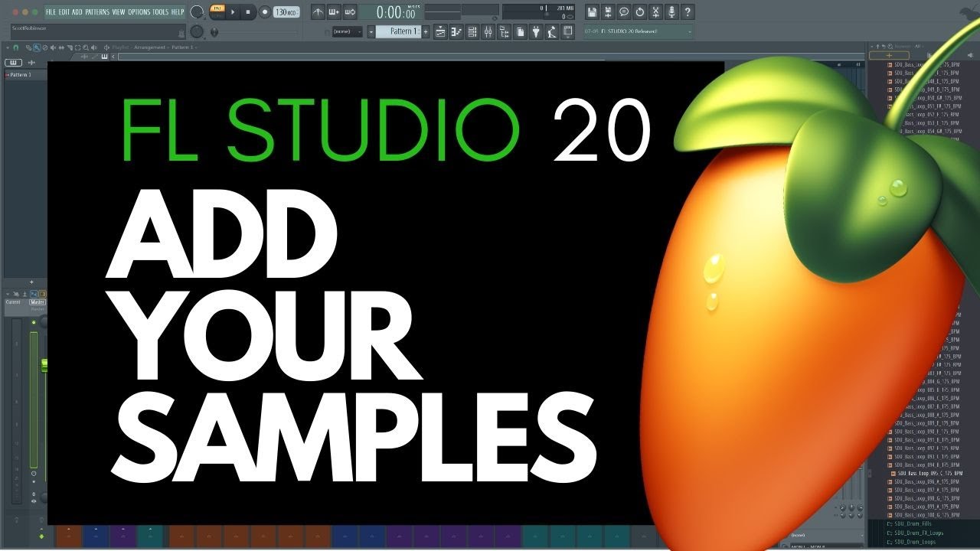Click the Play transport button

(234, 12)
